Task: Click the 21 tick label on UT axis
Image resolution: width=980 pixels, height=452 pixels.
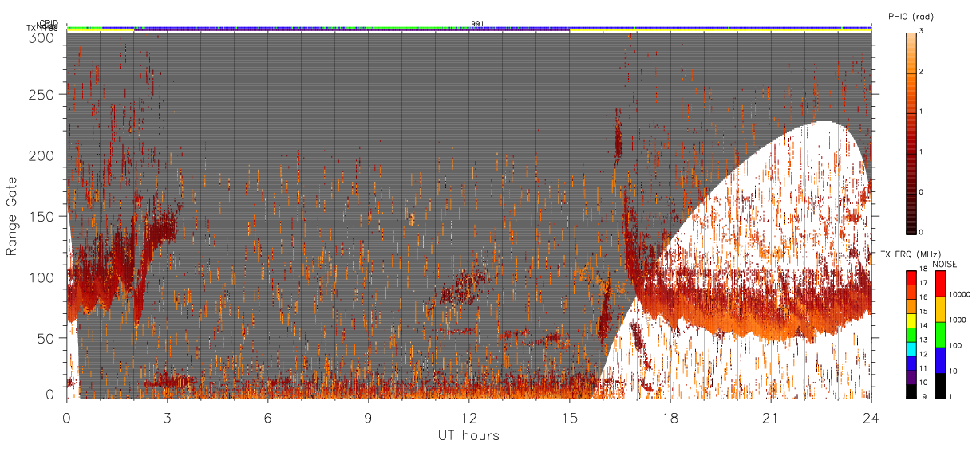Action: (x=770, y=417)
